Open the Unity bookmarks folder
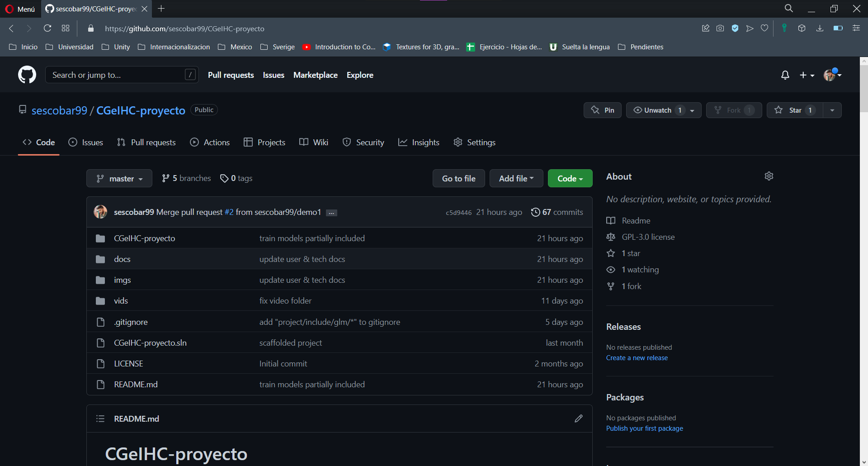The height and width of the screenshot is (466, 868). tap(116, 47)
